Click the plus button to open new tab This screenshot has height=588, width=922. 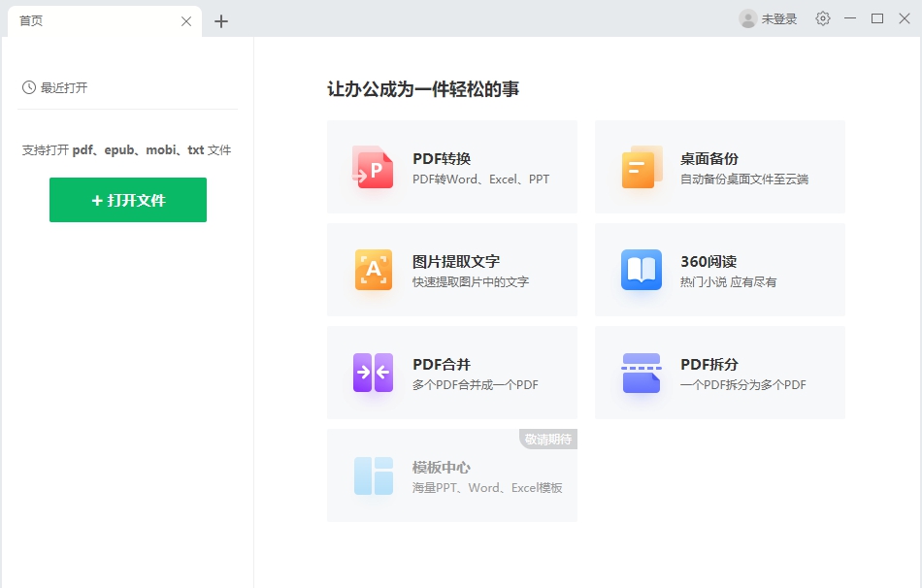pos(221,19)
